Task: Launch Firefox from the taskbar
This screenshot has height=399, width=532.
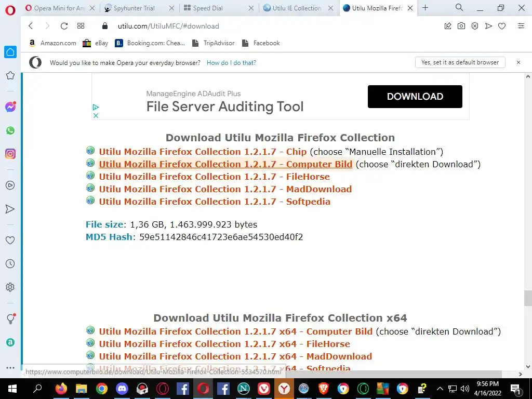Action: tap(61, 389)
